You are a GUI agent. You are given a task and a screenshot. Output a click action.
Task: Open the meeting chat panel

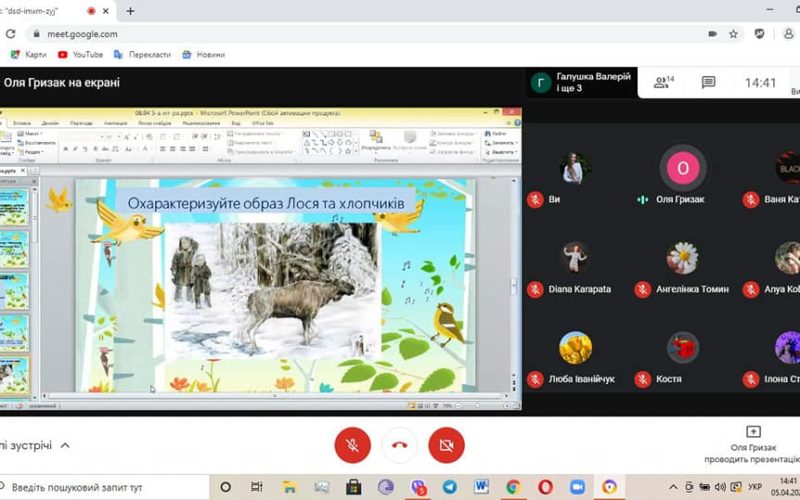pos(708,83)
